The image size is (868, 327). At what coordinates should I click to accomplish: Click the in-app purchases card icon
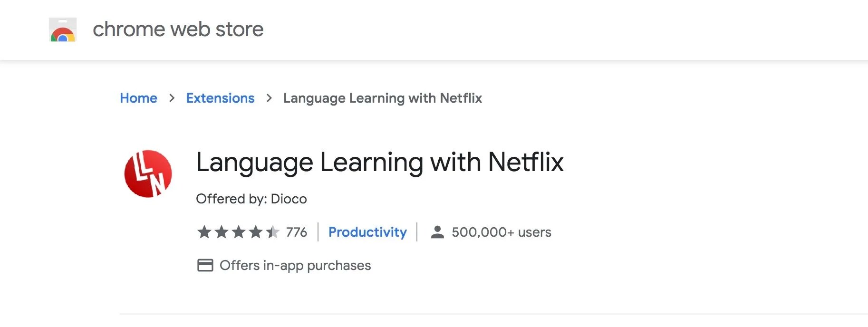(205, 265)
